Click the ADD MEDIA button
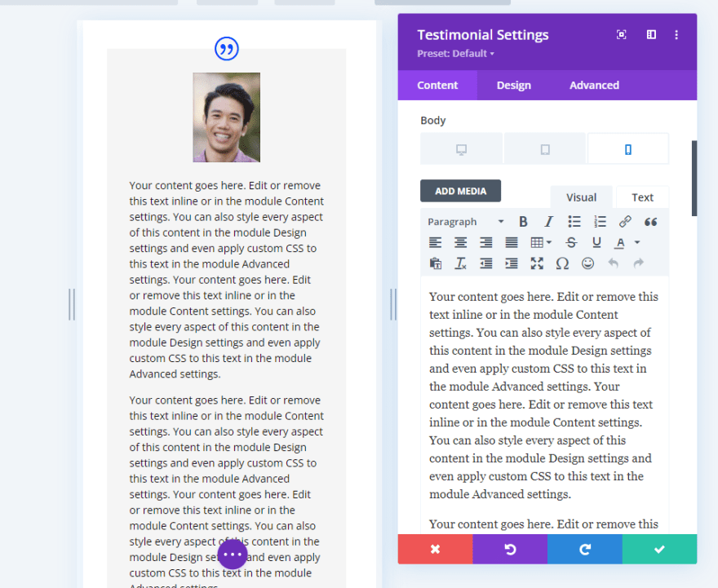 pos(460,190)
